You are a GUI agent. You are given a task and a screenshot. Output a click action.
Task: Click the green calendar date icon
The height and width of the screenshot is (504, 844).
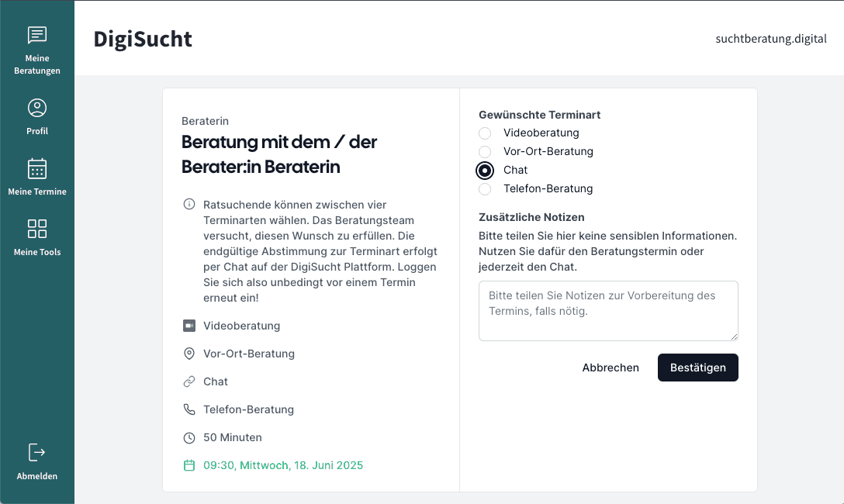pyautogui.click(x=189, y=465)
